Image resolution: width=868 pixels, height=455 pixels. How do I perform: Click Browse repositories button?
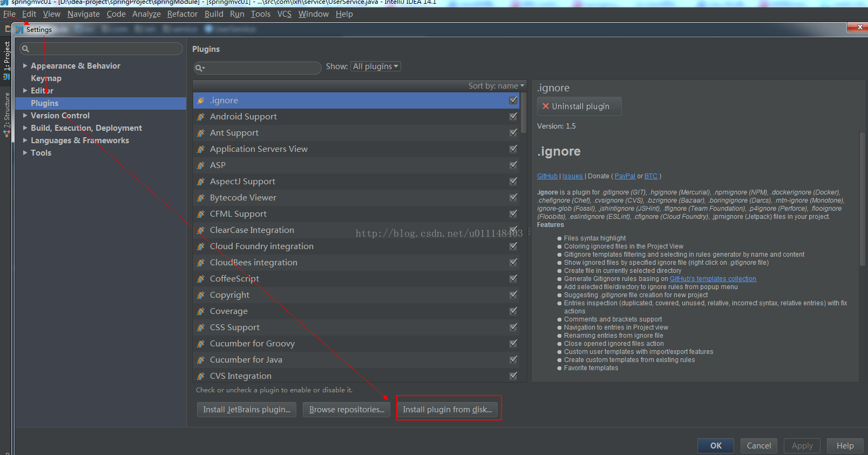pos(347,410)
